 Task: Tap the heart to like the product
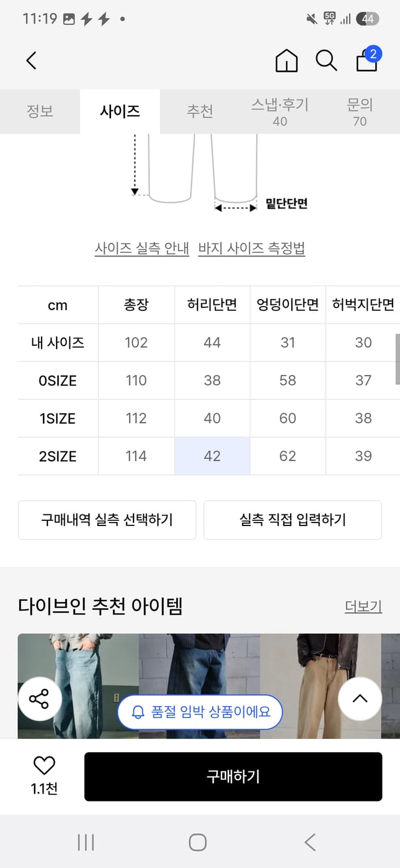44,765
